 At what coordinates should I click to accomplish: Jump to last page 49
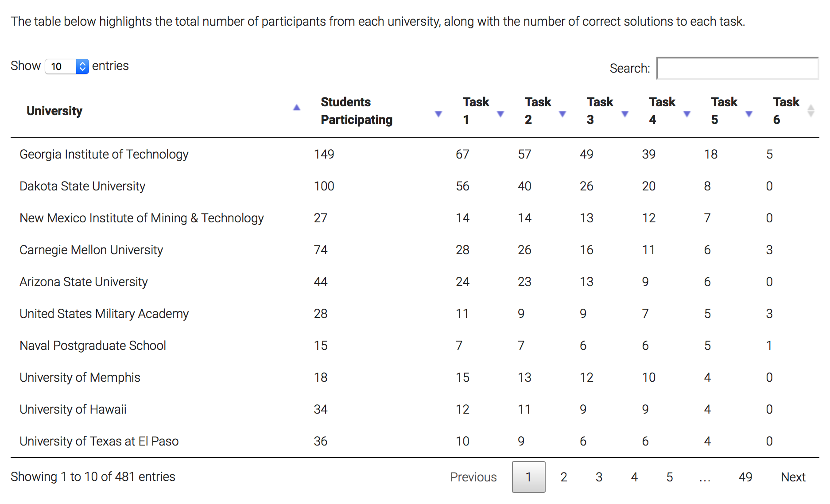745,477
